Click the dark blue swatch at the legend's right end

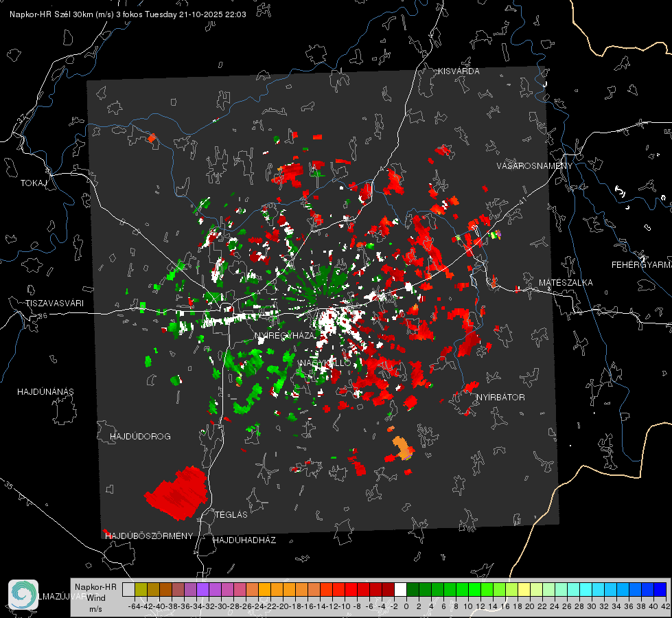coord(660,589)
